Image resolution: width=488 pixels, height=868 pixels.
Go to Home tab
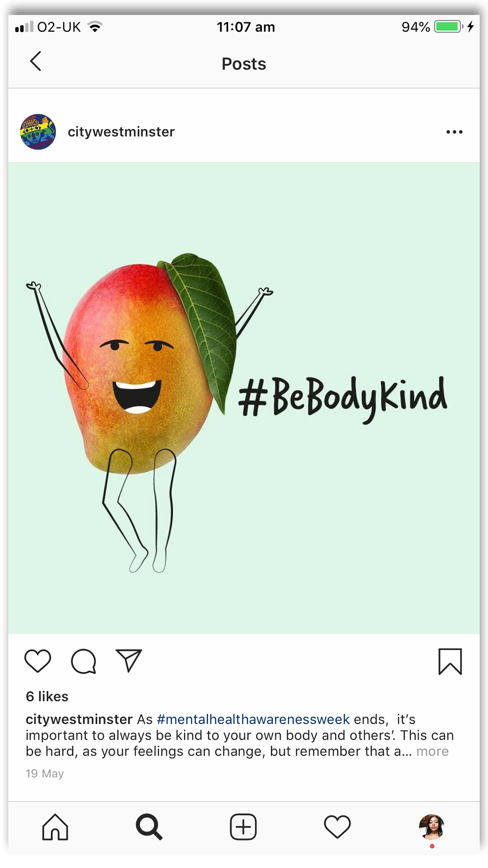(x=55, y=827)
